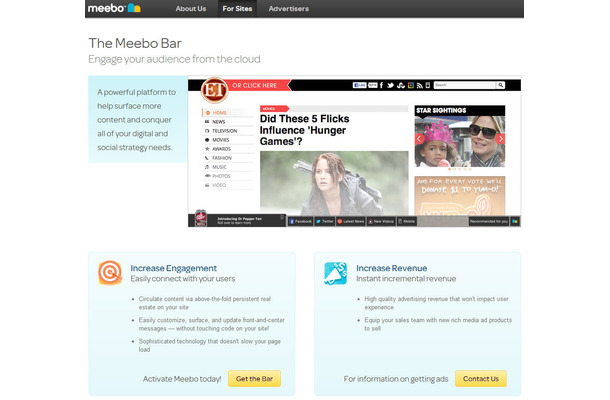Click the Sophisticated technology bullet point
The width and height of the screenshot is (610, 400).
[x=210, y=346]
